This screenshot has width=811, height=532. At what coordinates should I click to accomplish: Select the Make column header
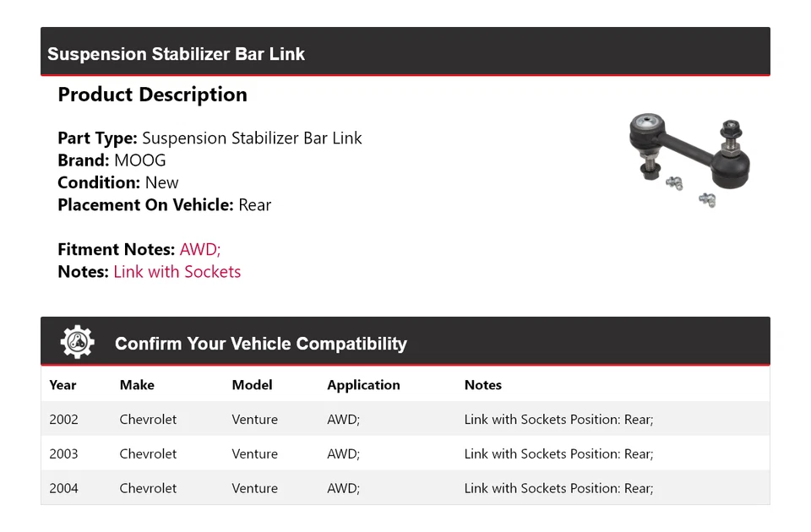tap(137, 385)
